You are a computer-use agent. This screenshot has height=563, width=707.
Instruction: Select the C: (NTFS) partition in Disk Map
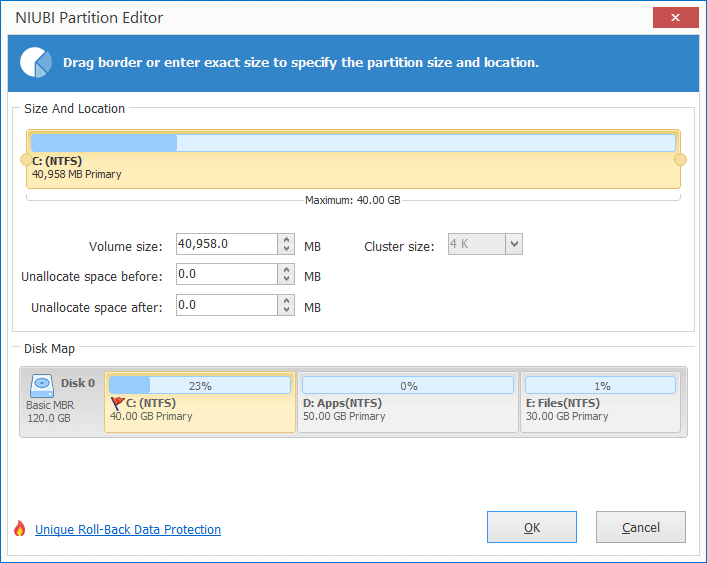click(x=200, y=402)
